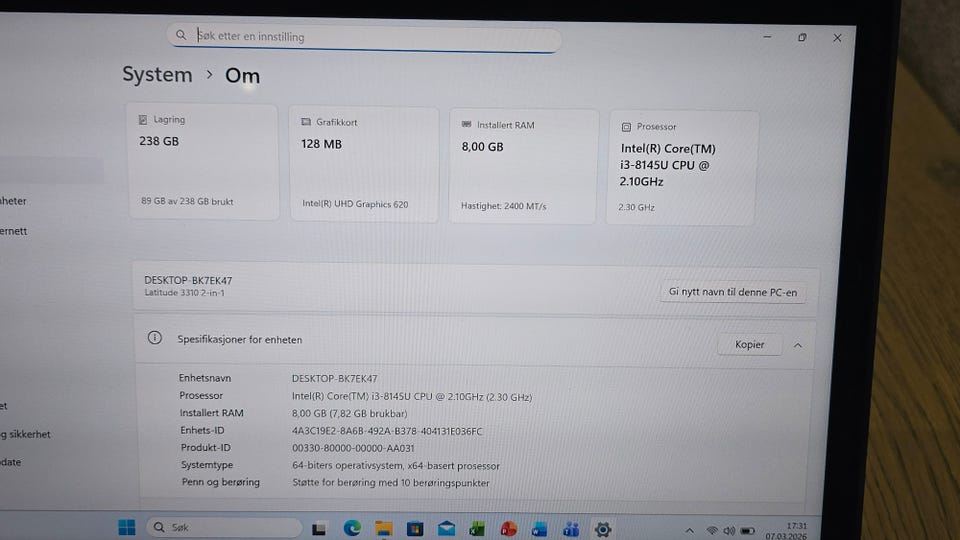Select the currently highlighted sidebar item
The height and width of the screenshot is (540, 960).
[x=51, y=170]
